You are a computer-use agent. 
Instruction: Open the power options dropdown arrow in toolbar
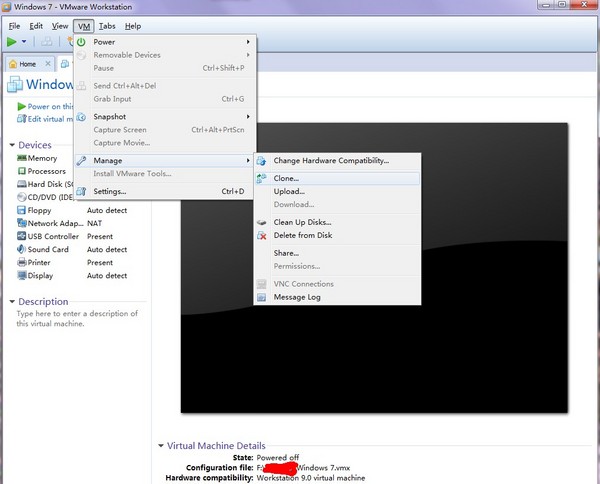point(25,42)
